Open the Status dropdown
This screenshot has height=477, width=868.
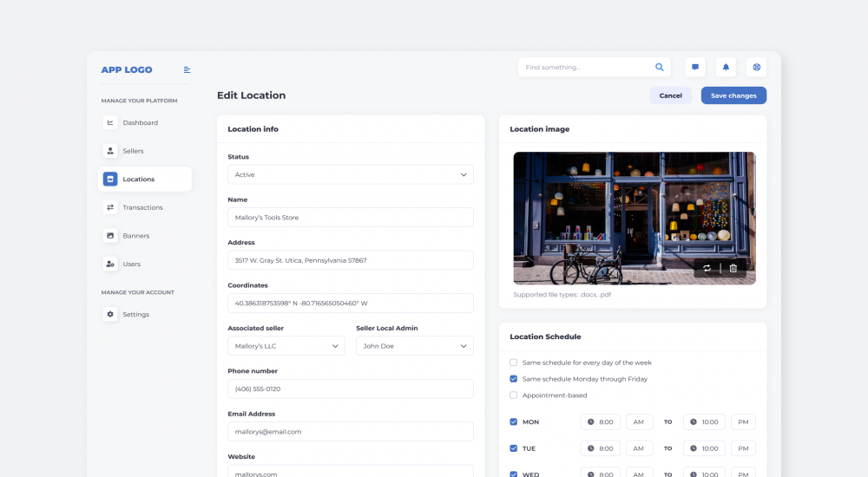350,174
